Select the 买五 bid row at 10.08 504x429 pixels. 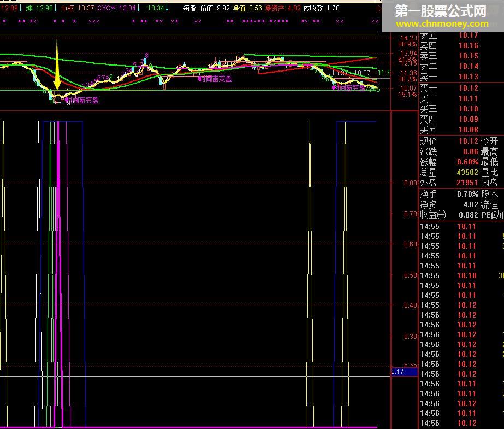click(461, 130)
